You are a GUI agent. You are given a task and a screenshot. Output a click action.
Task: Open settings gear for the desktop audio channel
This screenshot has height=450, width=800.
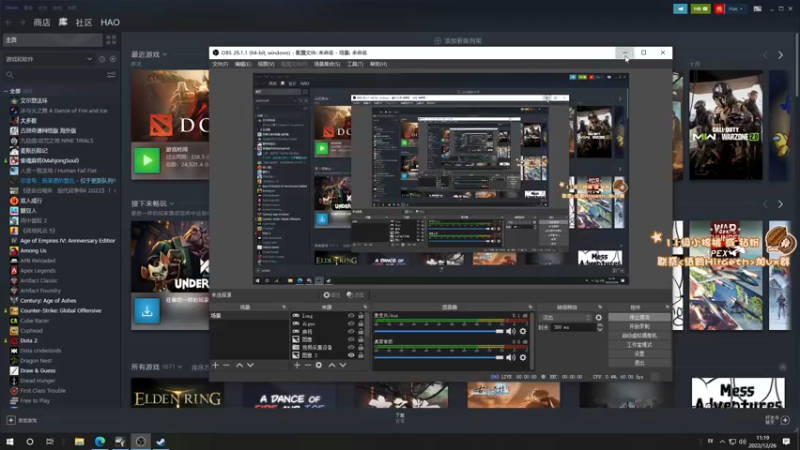[x=523, y=358]
